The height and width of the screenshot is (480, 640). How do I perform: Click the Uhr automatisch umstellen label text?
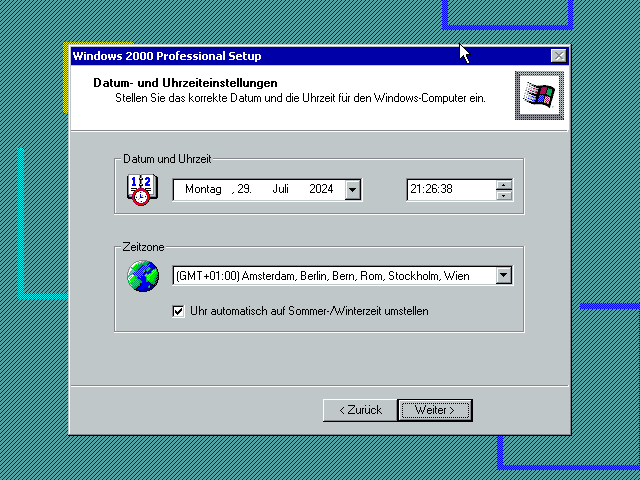point(309,311)
